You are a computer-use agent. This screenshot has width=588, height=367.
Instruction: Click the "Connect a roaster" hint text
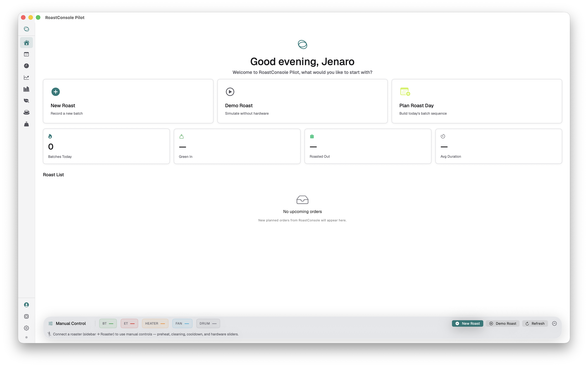pyautogui.click(x=146, y=334)
